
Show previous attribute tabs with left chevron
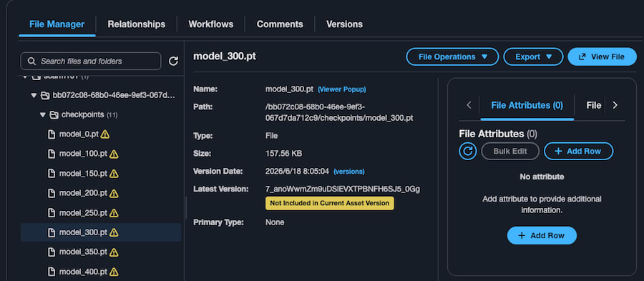pyautogui.click(x=469, y=105)
